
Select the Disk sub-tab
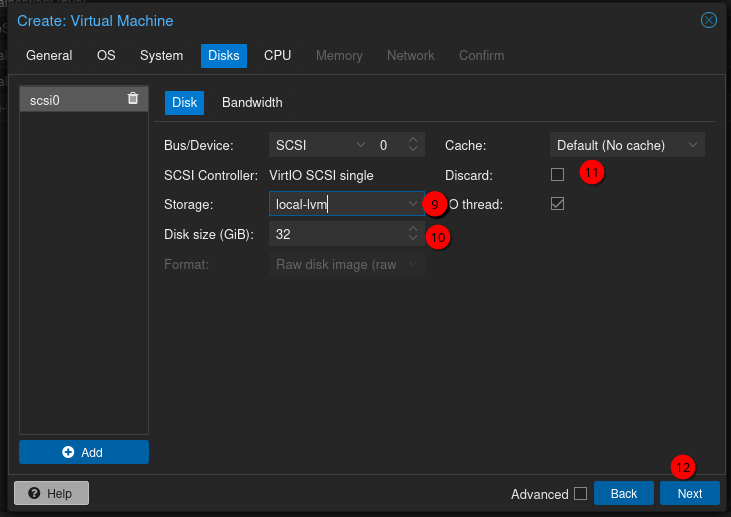[184, 102]
